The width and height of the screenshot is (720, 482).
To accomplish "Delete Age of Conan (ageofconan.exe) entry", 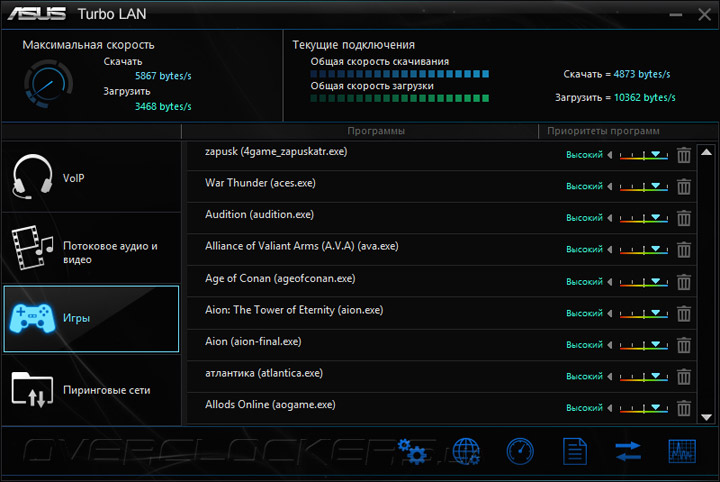I will coord(684,282).
